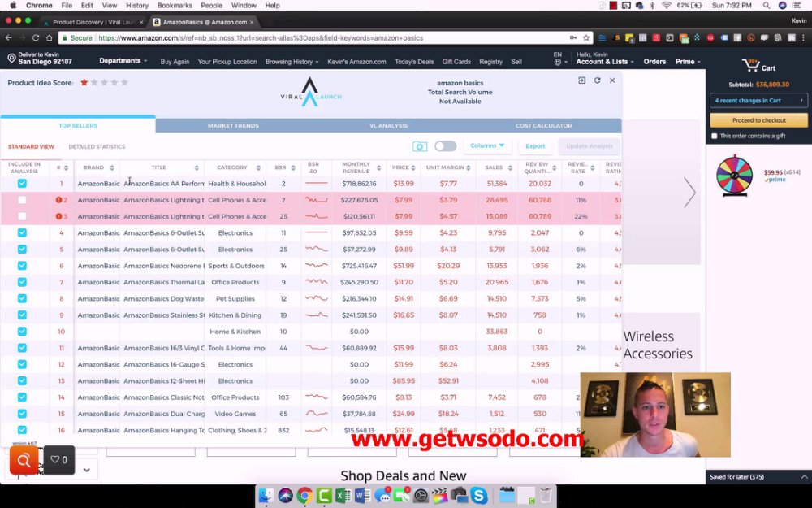Open the Bookmarks menu in the menu bar
The height and width of the screenshot is (508, 812).
pyautogui.click(x=175, y=5)
